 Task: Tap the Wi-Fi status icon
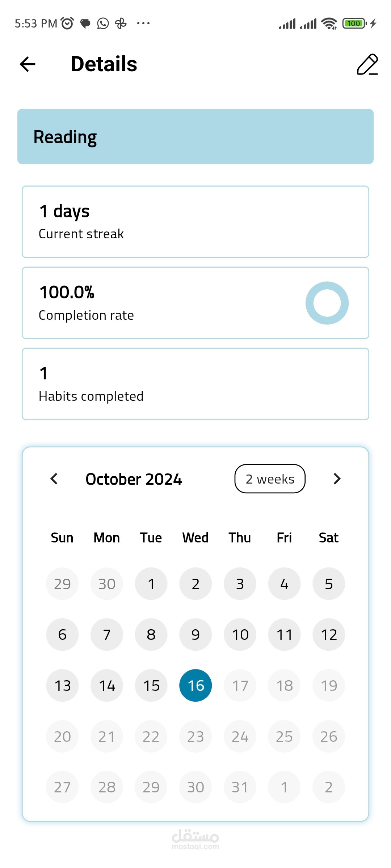329,24
